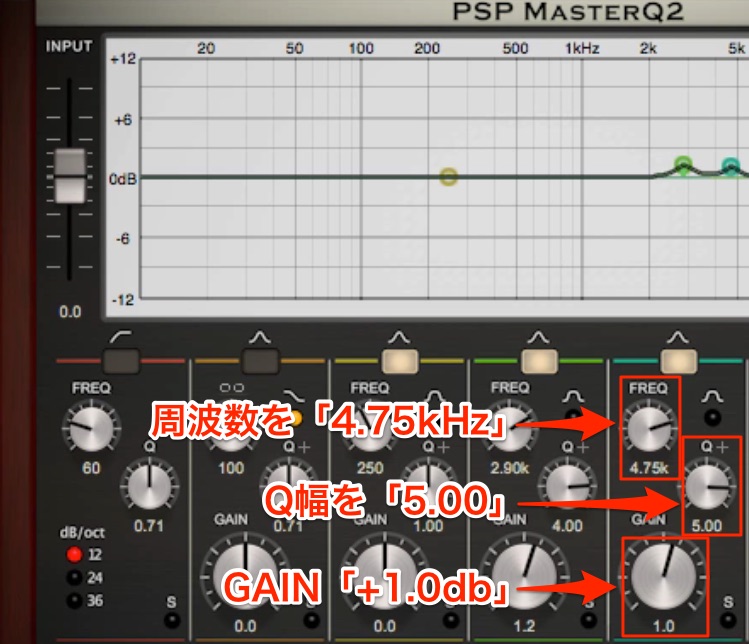The height and width of the screenshot is (644, 749).
Task: Select the teal band node on the EQ graph
Action: pos(731,166)
